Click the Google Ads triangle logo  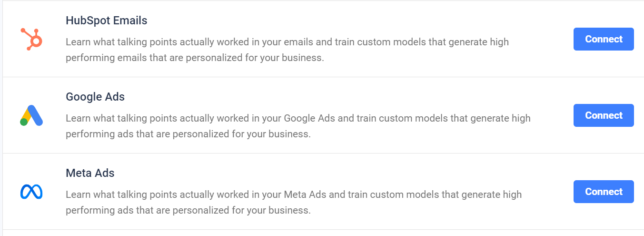pos(31,115)
